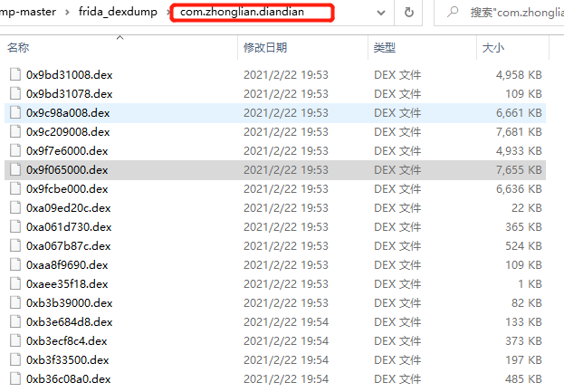Click the file icon of 0xa067b87c.dex
Image resolution: width=564 pixels, height=392 pixels.
15,246
